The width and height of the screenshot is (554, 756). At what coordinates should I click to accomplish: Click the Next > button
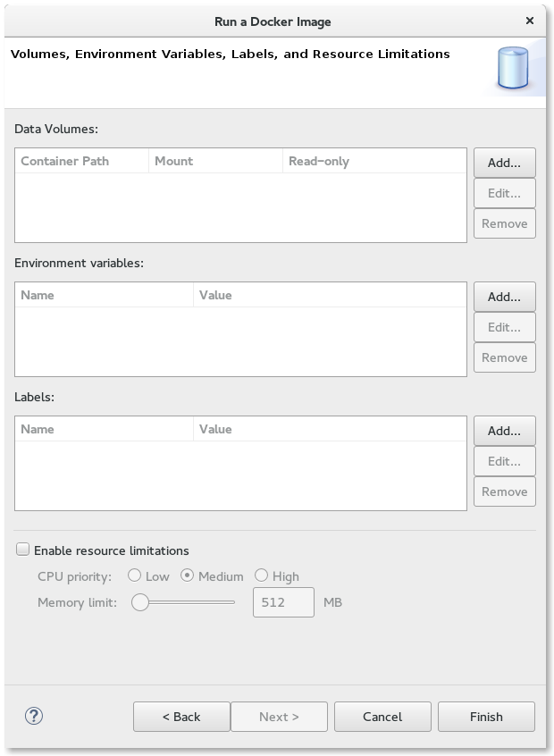coord(279,717)
